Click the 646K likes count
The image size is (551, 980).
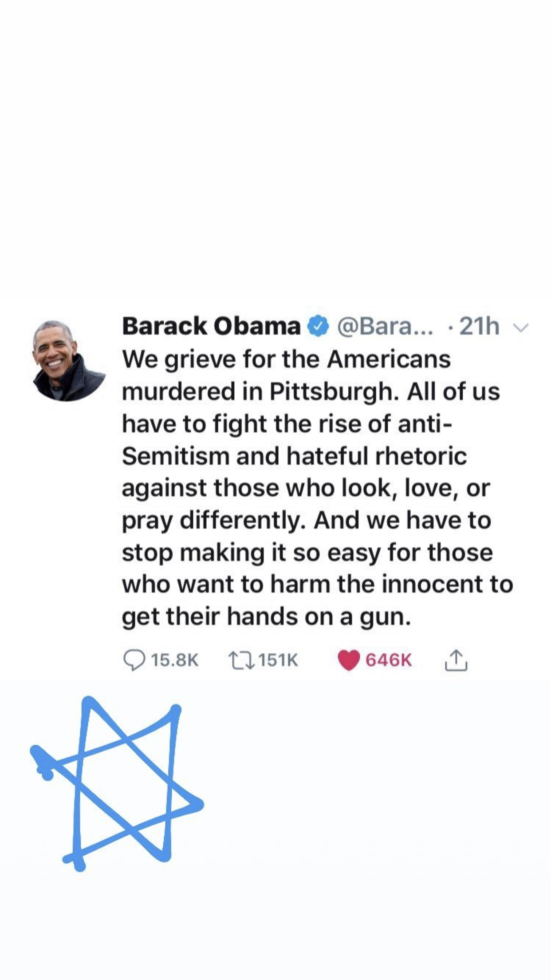tap(389, 660)
